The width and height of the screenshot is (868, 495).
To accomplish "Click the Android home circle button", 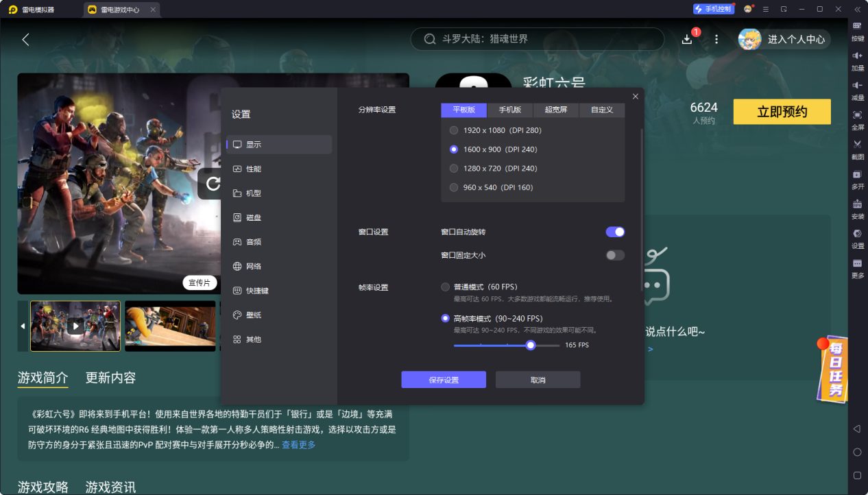I will coord(857,452).
